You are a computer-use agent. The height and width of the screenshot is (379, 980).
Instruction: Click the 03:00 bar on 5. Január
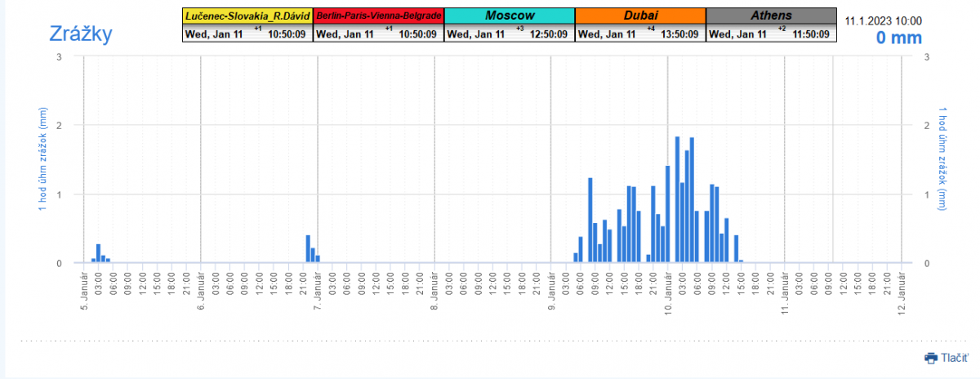coord(98,253)
